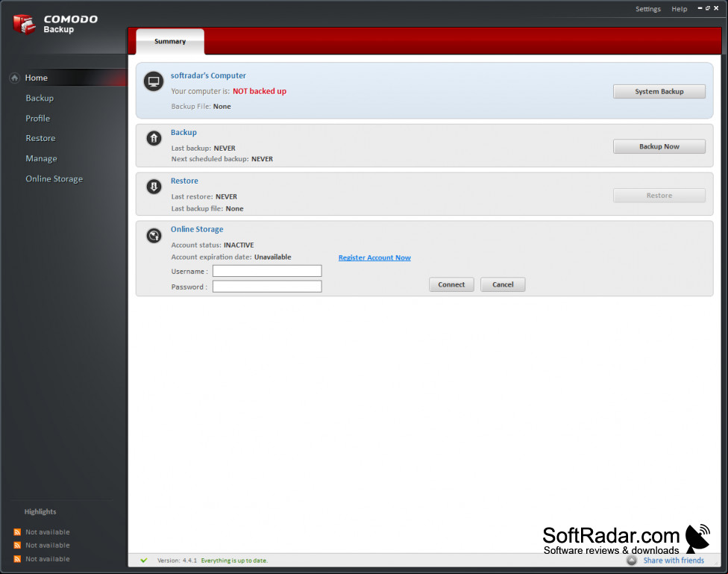Click the Version: 4.4.1 text
Image resolution: width=728 pixels, height=574 pixels.
pos(177,561)
